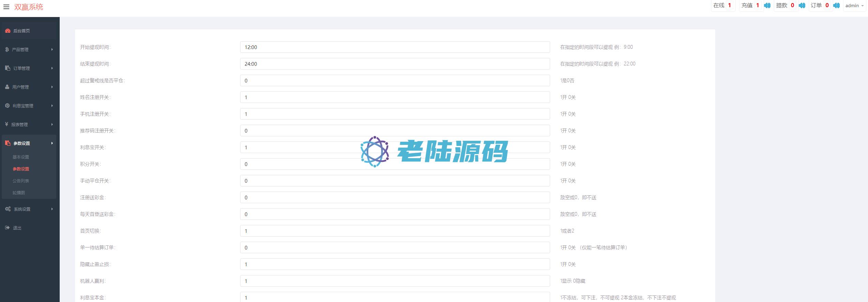Expand the 订单管理 submenu arrow

(x=52, y=68)
